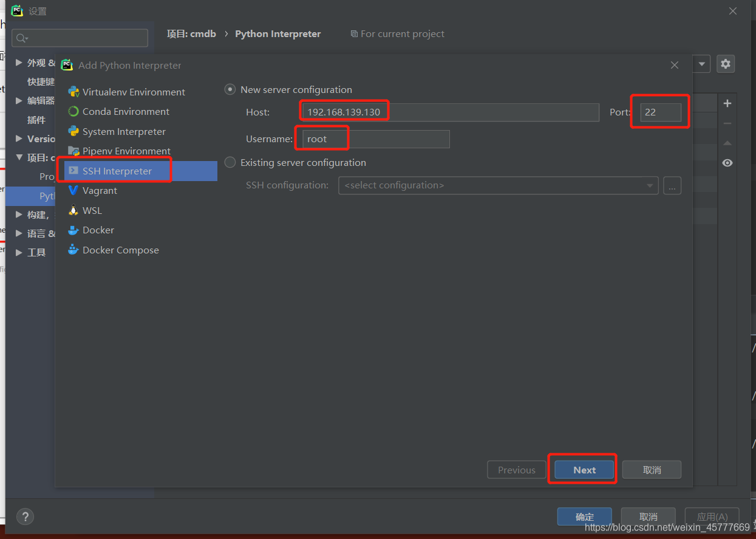Expand 语言 settings category
Image resolution: width=756 pixels, height=539 pixels.
pos(19,233)
